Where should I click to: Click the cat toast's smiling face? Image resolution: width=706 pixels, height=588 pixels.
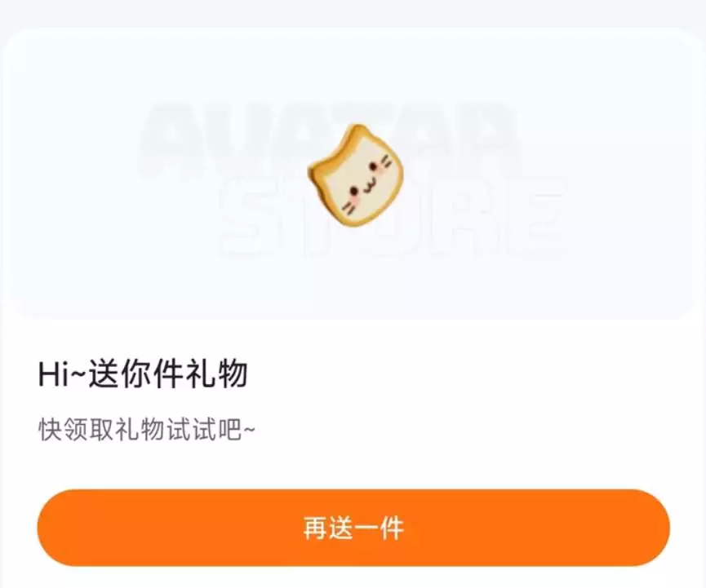[367, 183]
